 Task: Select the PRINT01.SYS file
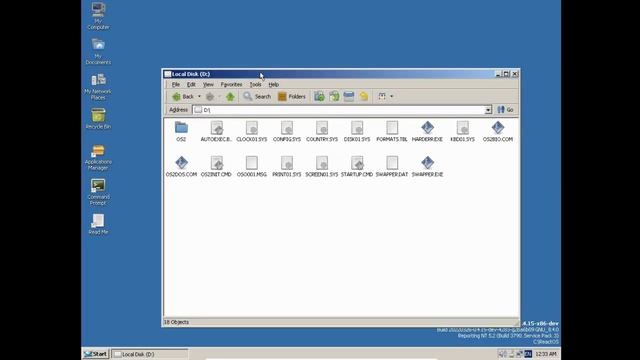pyautogui.click(x=287, y=167)
